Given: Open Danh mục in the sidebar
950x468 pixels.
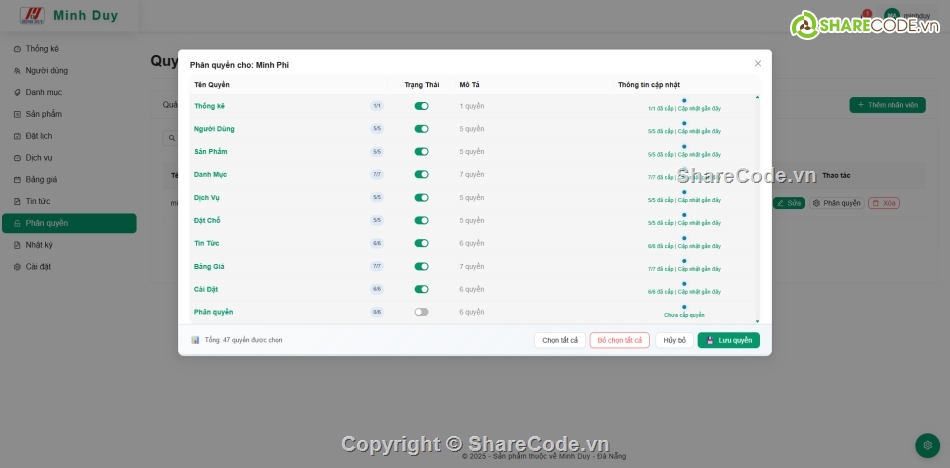Looking at the screenshot, I should point(69,92).
